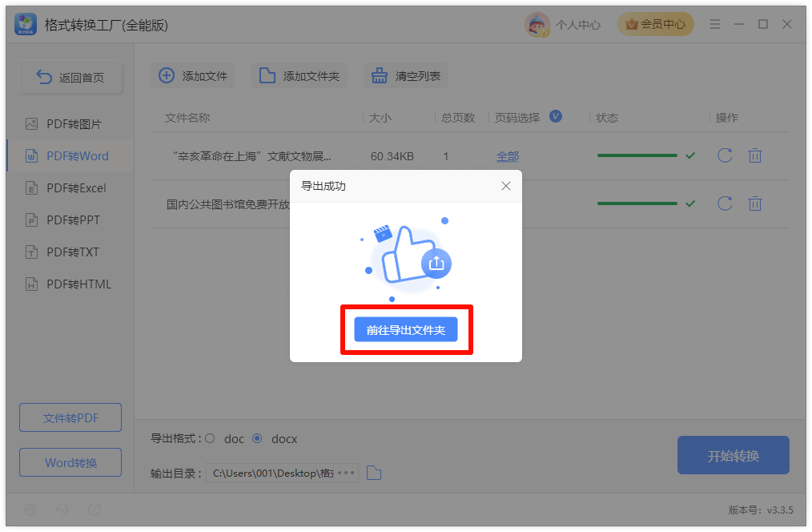The width and height of the screenshot is (812, 532).
Task: Click file name 国内公共图书馆免费开放
Action: [x=228, y=204]
